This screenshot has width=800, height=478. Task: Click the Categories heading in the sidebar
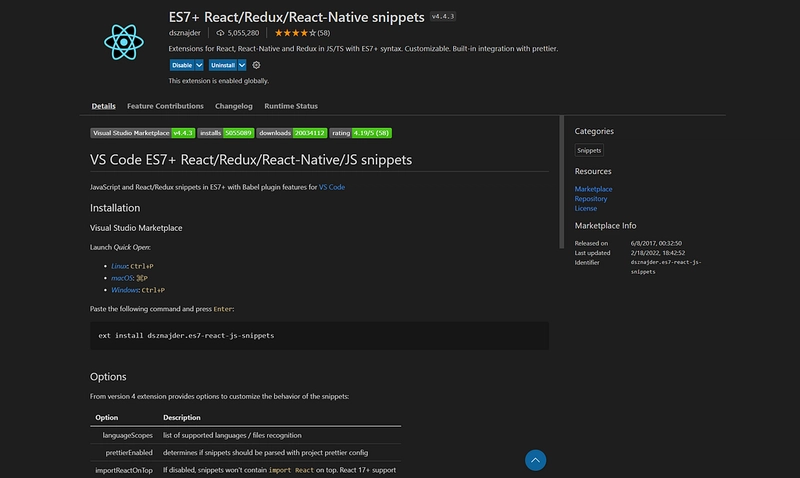click(594, 131)
